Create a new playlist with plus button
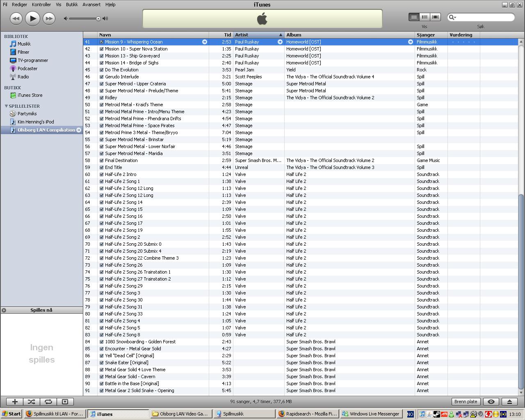This screenshot has height=420, width=525. point(15,402)
